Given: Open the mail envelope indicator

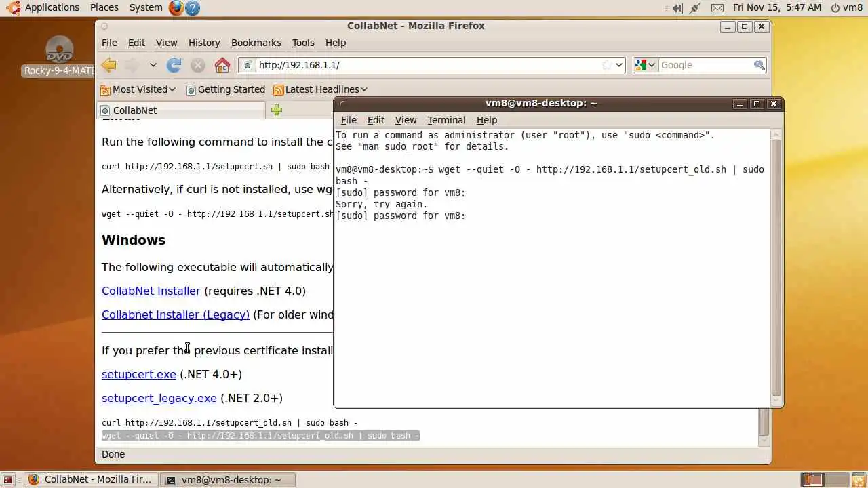Looking at the screenshot, I should (x=717, y=7).
